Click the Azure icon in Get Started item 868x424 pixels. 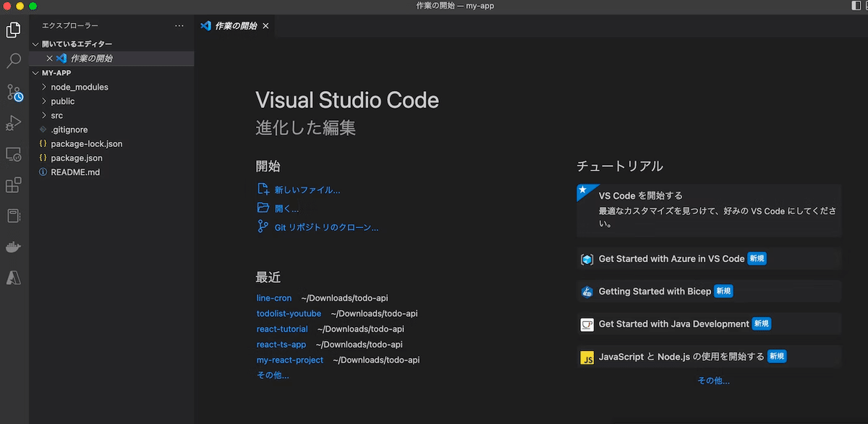point(587,259)
